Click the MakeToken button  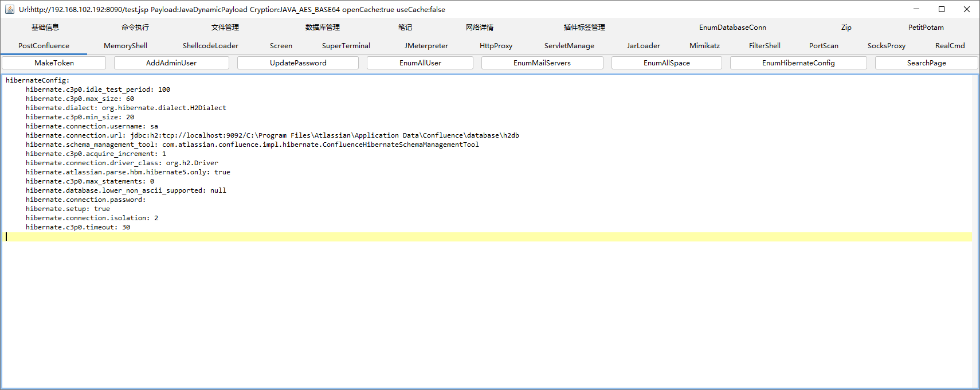[54, 63]
